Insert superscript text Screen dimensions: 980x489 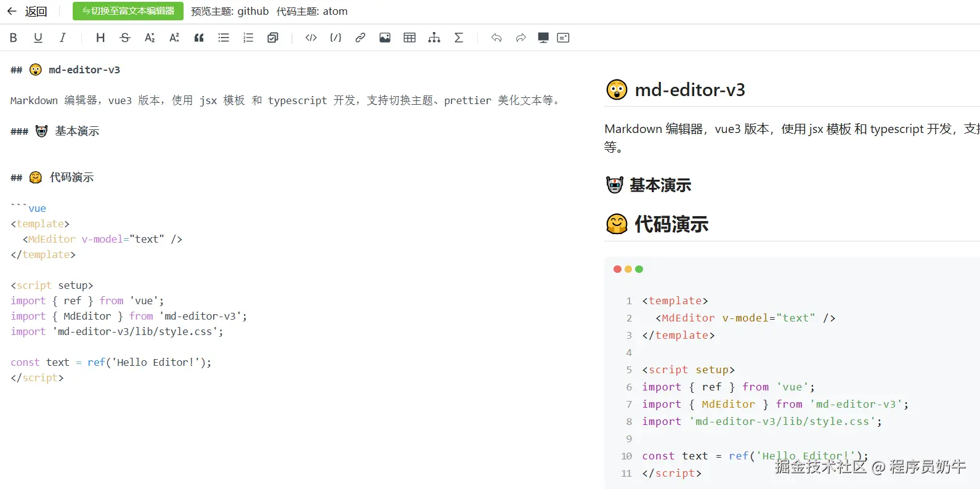pos(174,38)
